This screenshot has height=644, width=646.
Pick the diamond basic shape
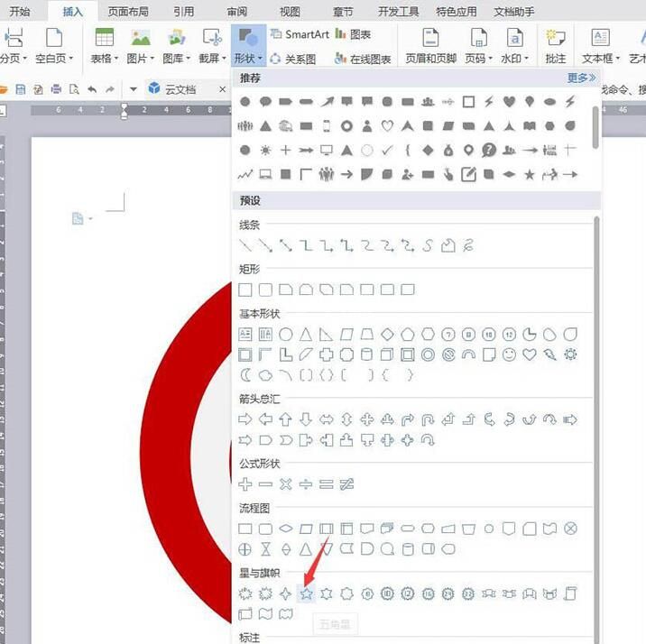[x=387, y=335]
